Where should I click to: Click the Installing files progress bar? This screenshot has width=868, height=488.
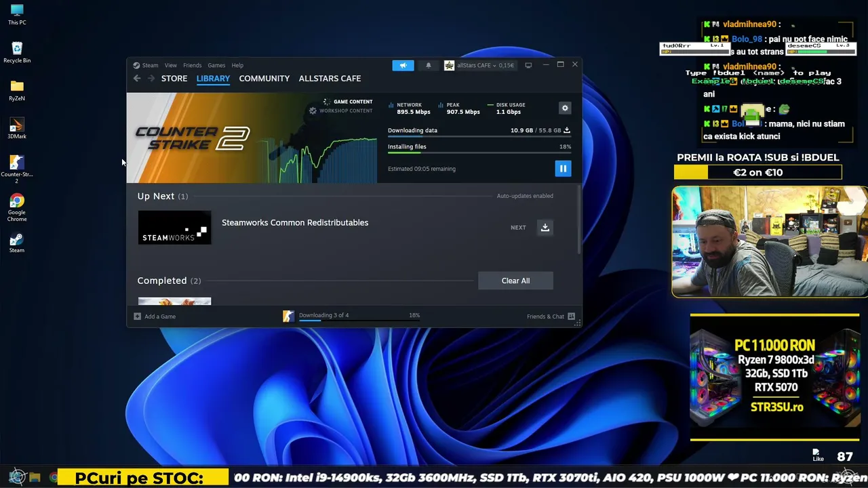click(479, 152)
